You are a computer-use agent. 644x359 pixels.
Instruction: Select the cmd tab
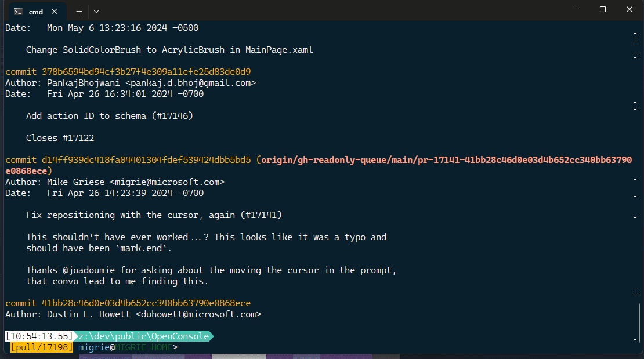[x=36, y=10]
